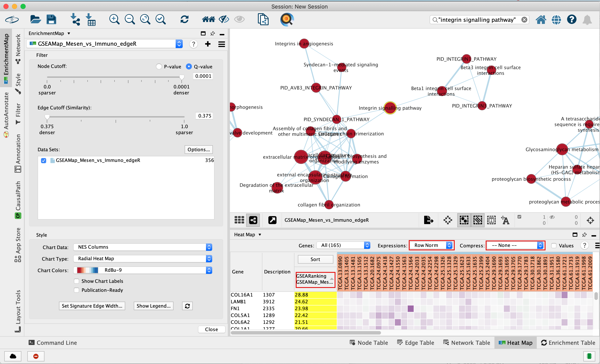Click the Close button in EnrichmentMap panel
Screen dimensions: 600x364
211,329
